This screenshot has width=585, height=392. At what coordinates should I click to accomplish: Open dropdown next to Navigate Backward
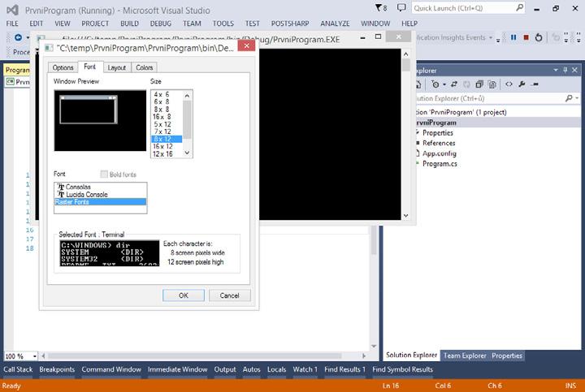(28, 37)
